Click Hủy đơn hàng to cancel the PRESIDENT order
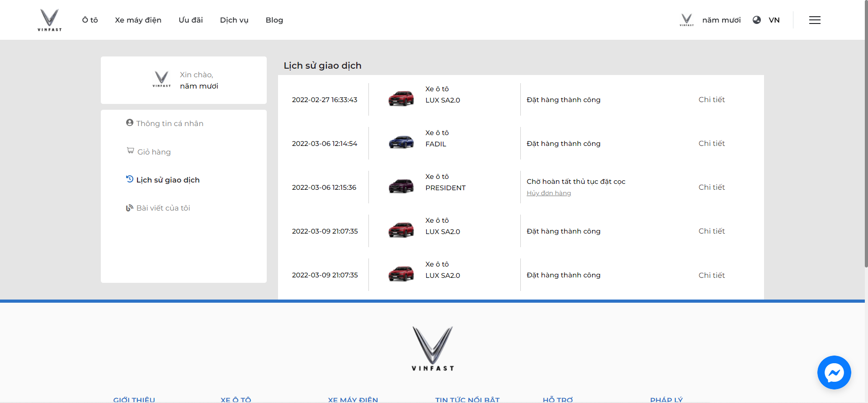This screenshot has height=403, width=868. (549, 193)
